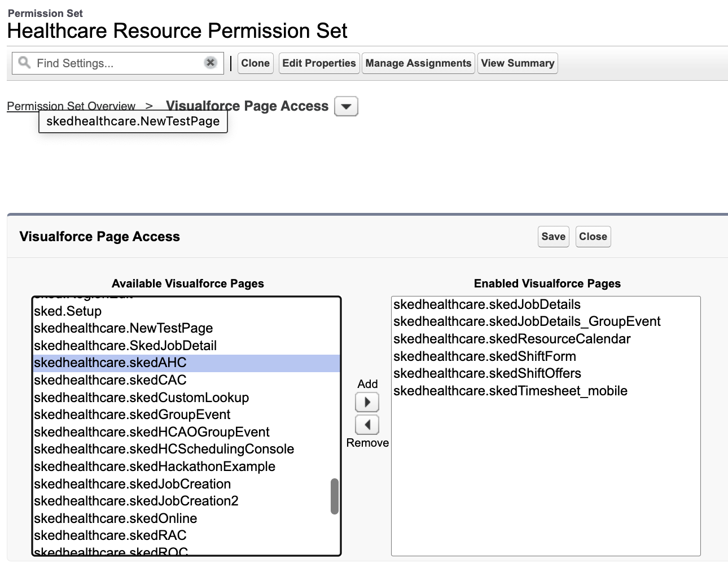This screenshot has width=728, height=567.
Task: Select skedhealthcare.skedCAC in available list
Action: [x=187, y=380]
